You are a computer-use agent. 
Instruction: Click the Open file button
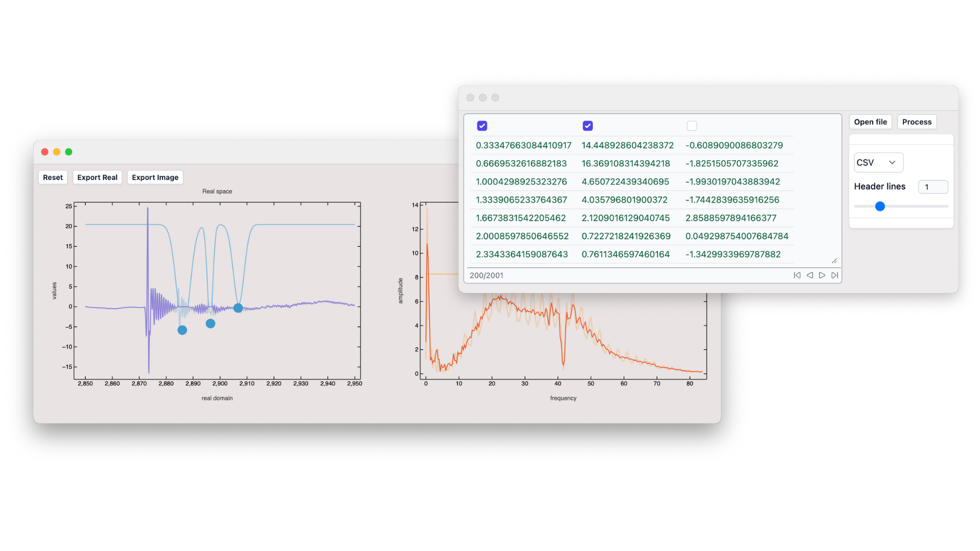tap(870, 122)
